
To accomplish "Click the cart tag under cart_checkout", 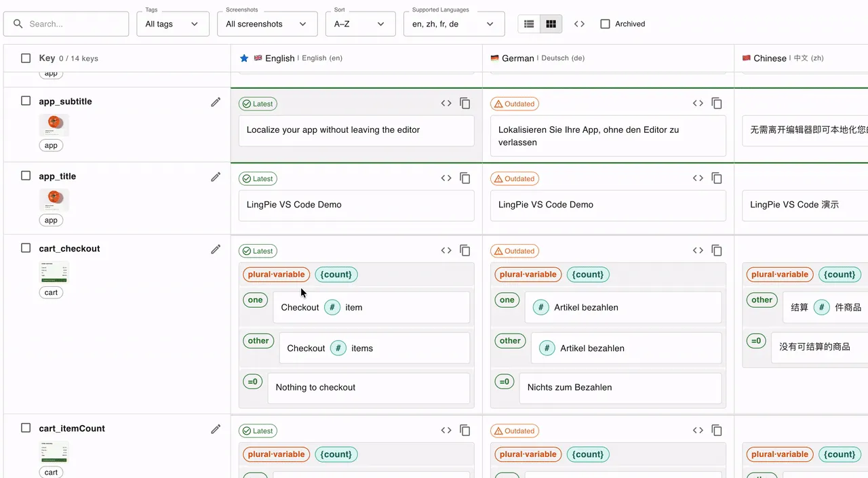I will coord(51,292).
